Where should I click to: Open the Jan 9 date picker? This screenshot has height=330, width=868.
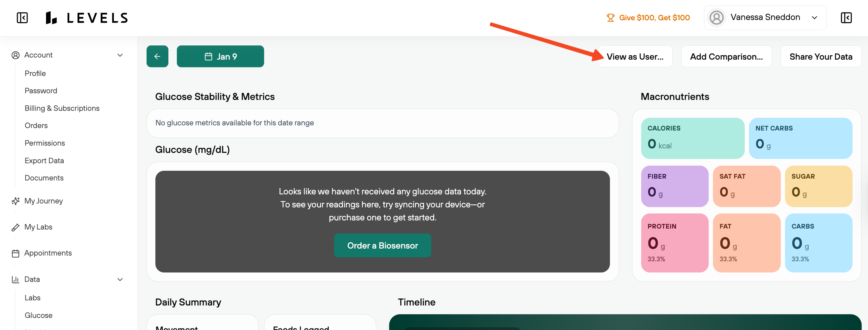220,57
